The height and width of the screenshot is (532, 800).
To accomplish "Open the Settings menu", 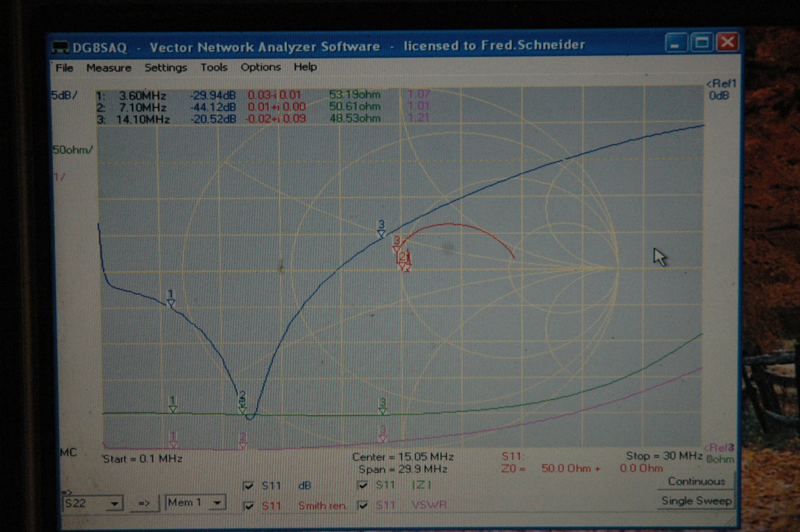I will point(165,68).
